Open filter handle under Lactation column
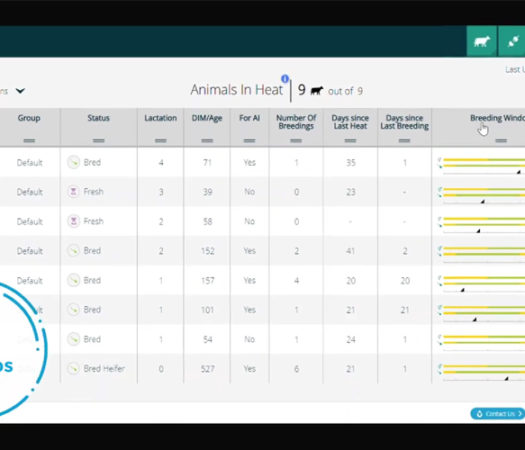 click(161, 141)
